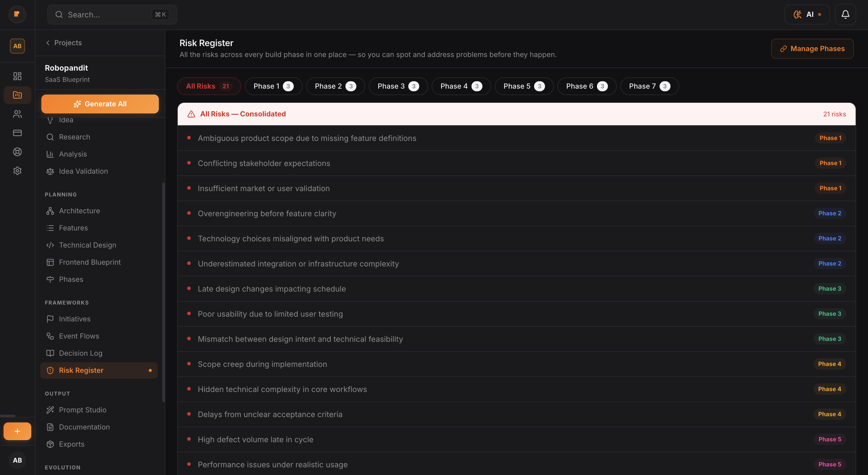Go back using the Projects chevron

point(48,43)
